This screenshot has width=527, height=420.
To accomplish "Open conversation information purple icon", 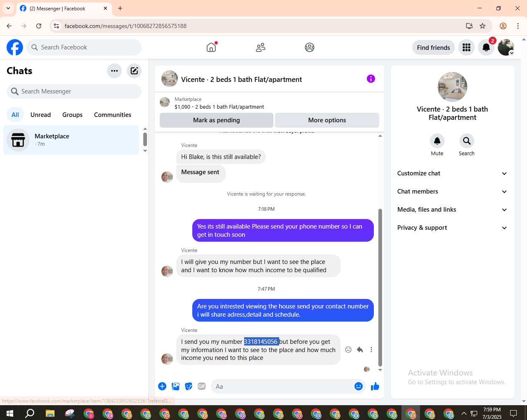I will [x=371, y=79].
